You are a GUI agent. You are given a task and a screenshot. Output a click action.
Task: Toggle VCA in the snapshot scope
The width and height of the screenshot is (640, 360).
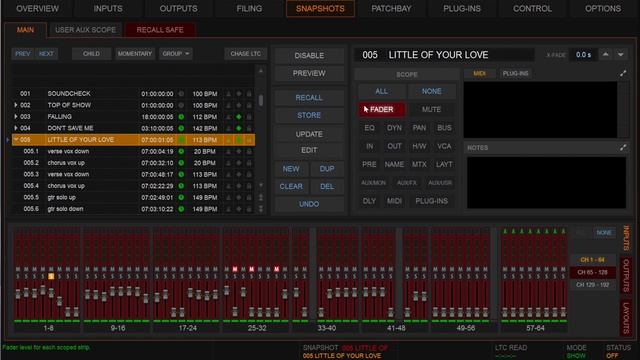coord(444,146)
